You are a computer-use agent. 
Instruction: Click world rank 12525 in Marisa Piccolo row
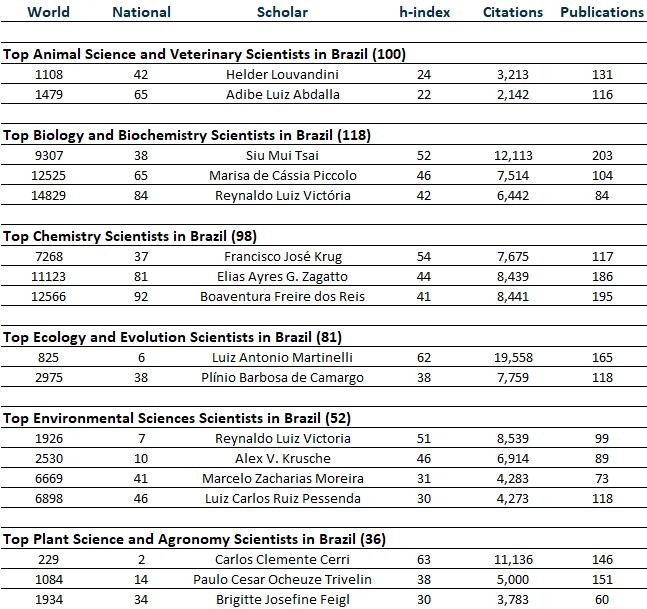pyautogui.click(x=48, y=175)
